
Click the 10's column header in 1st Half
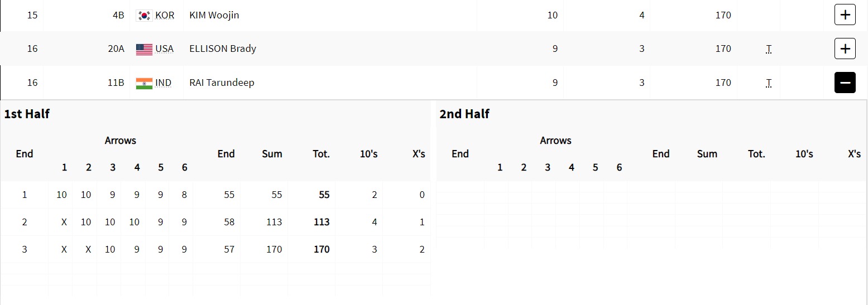368,154
